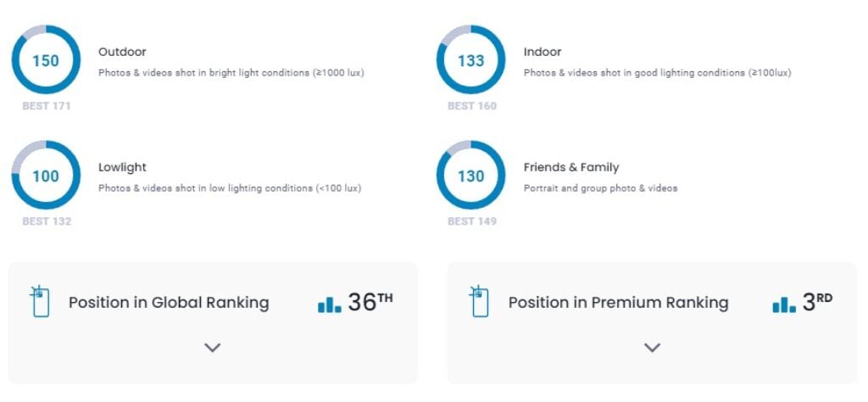This screenshot has width=868, height=402.
Task: Click the BEST 160 label under Indoor
Action: [x=472, y=106]
